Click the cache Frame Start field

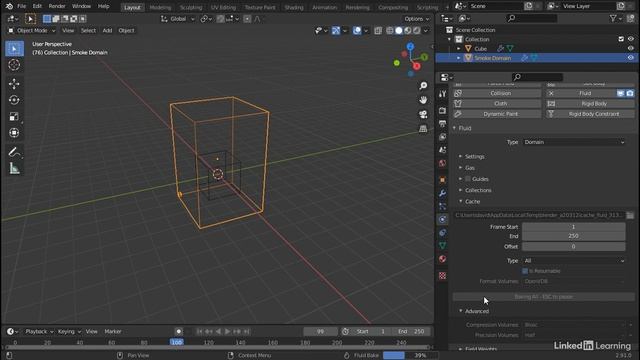(573, 227)
